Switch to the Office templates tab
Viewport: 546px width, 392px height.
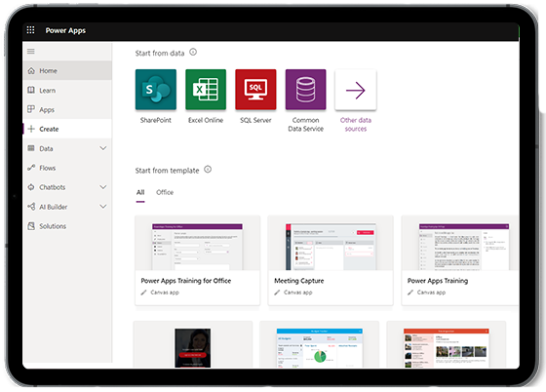(165, 192)
